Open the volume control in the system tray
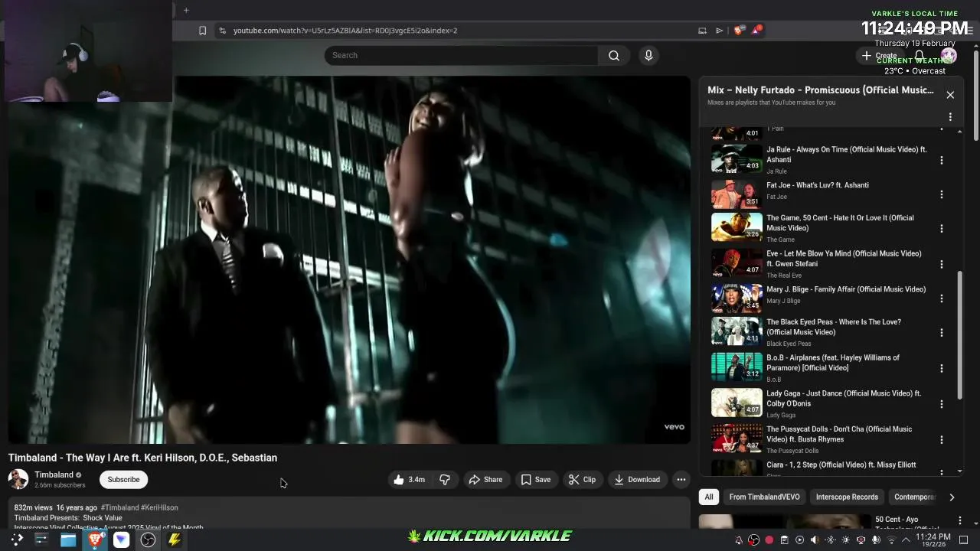 click(815, 540)
